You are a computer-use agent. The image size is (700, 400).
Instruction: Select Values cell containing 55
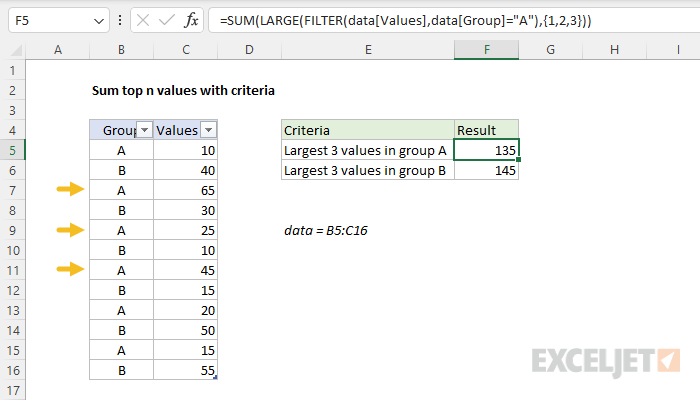(x=186, y=370)
